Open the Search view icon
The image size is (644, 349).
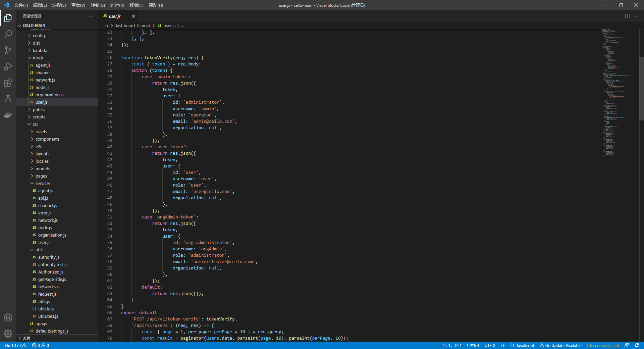(x=8, y=34)
